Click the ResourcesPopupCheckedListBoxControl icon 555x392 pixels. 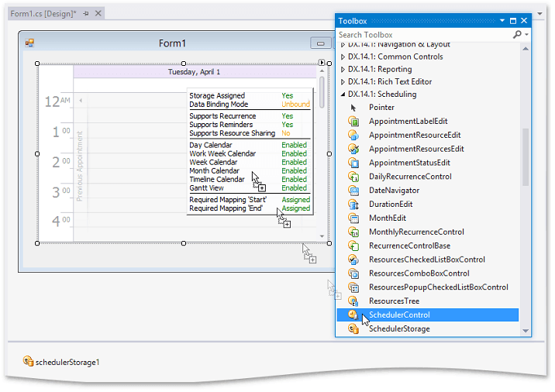[x=353, y=287]
